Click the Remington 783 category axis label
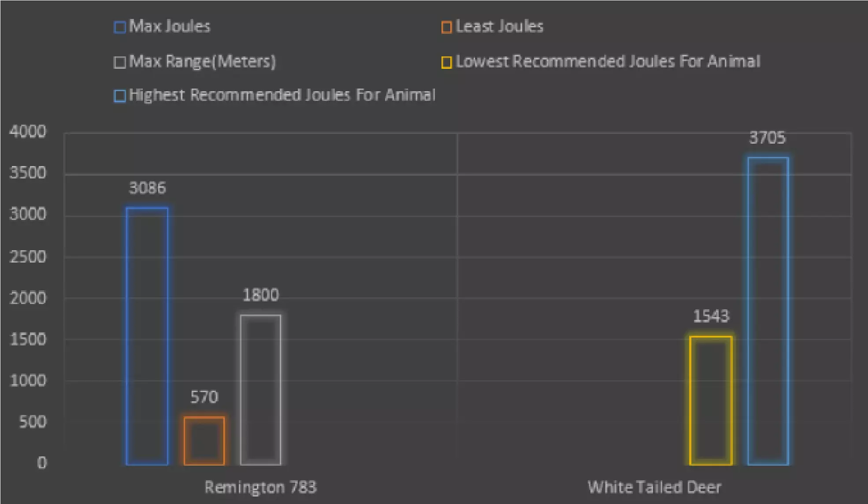This screenshot has width=868, height=504. coord(260,487)
